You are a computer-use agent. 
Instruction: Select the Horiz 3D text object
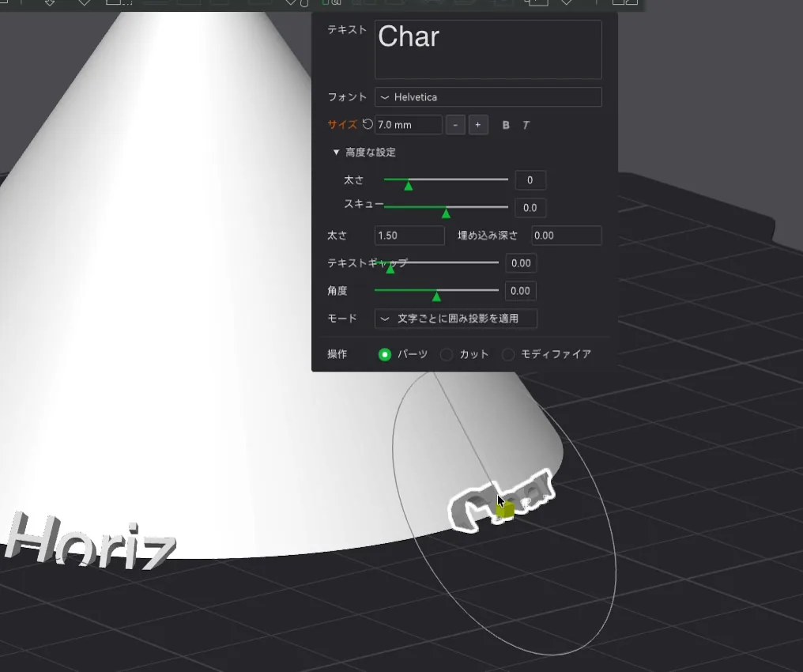pyautogui.click(x=91, y=542)
